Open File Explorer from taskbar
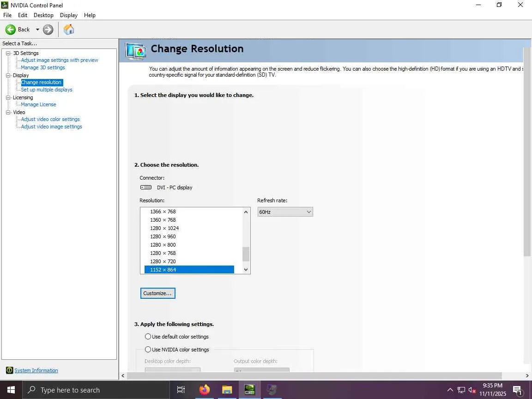 point(227,390)
